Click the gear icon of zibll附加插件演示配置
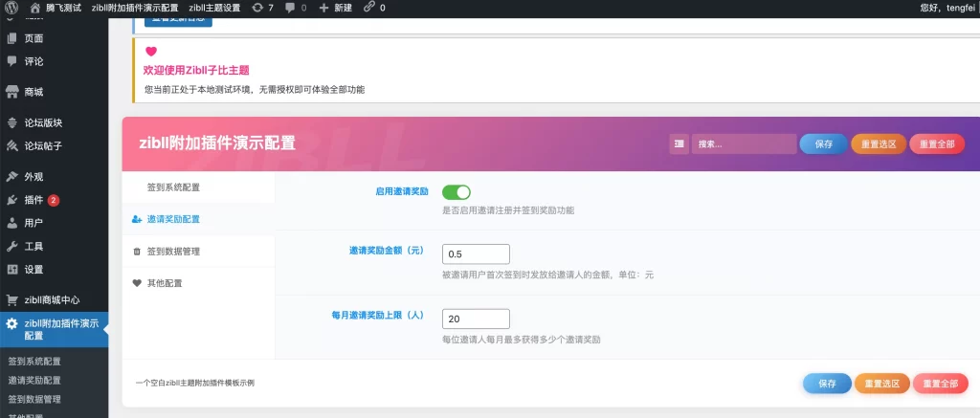Image resolution: width=980 pixels, height=418 pixels. [x=11, y=323]
